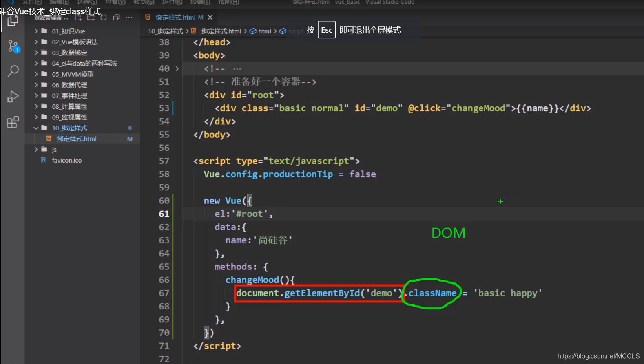Click changeMood method name on line 66

pos(252,280)
